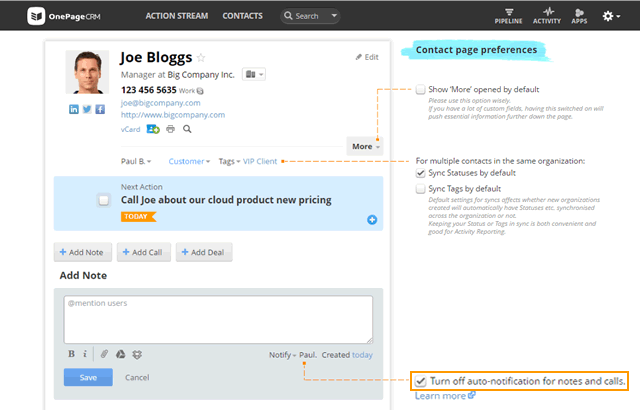Click the TODAY due date flag

click(138, 217)
